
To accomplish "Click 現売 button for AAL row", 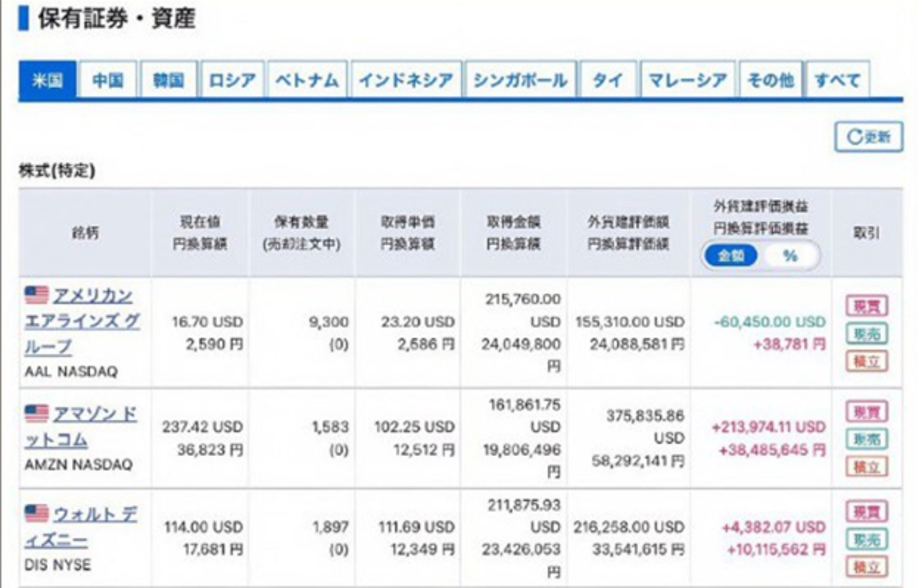I will click(867, 334).
